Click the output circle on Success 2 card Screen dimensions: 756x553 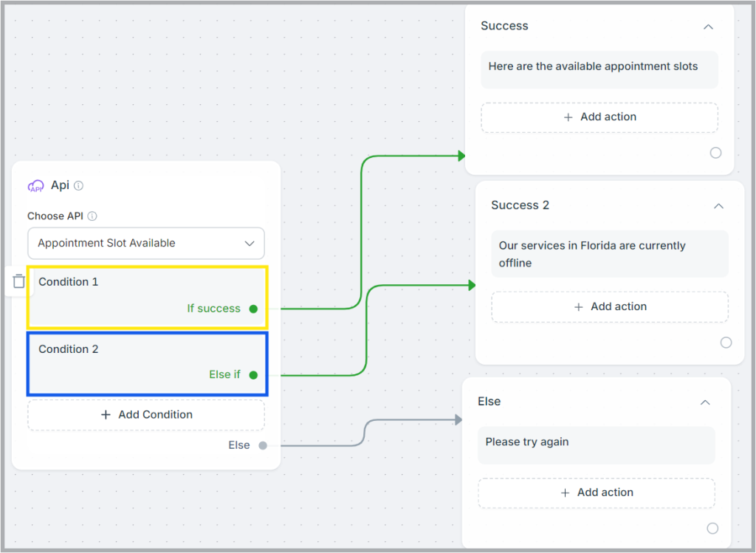click(x=726, y=343)
